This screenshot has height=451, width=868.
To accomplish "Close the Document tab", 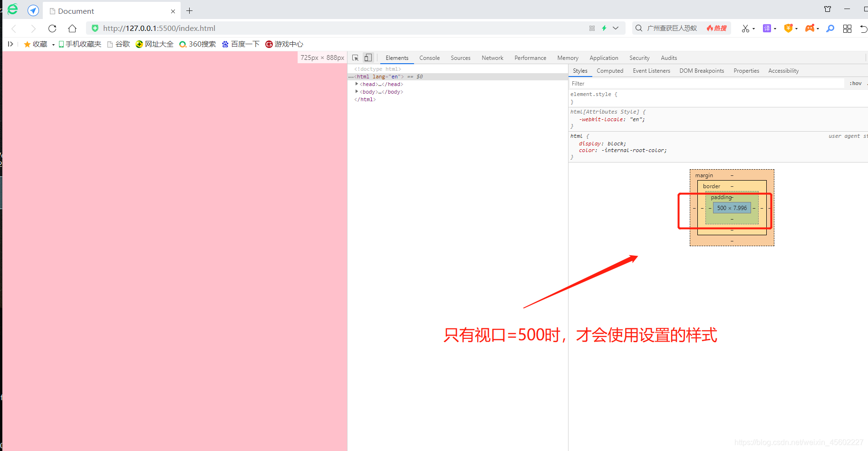I will 173,11.
